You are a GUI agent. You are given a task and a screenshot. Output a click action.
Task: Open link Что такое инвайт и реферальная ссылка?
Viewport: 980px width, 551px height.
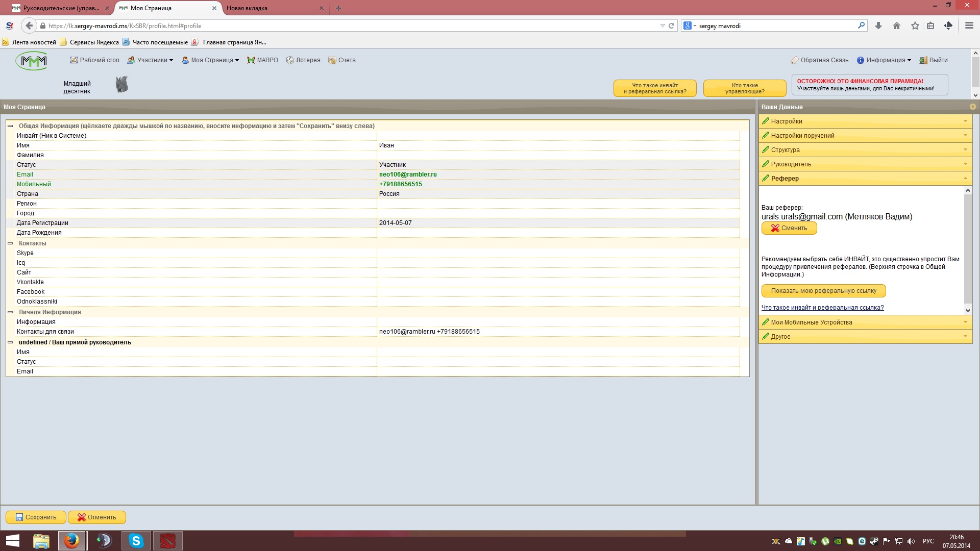click(x=822, y=308)
